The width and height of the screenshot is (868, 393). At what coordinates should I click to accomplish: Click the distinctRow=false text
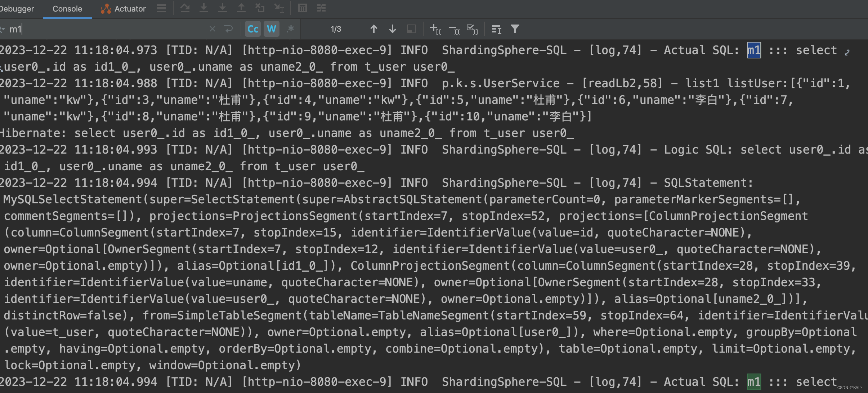coord(62,315)
